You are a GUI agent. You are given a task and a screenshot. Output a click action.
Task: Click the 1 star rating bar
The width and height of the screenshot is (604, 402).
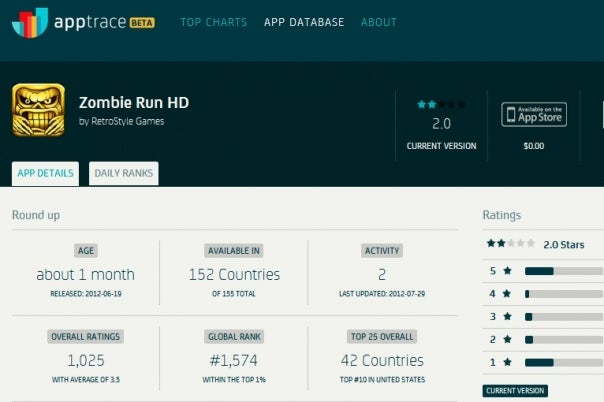(564, 362)
